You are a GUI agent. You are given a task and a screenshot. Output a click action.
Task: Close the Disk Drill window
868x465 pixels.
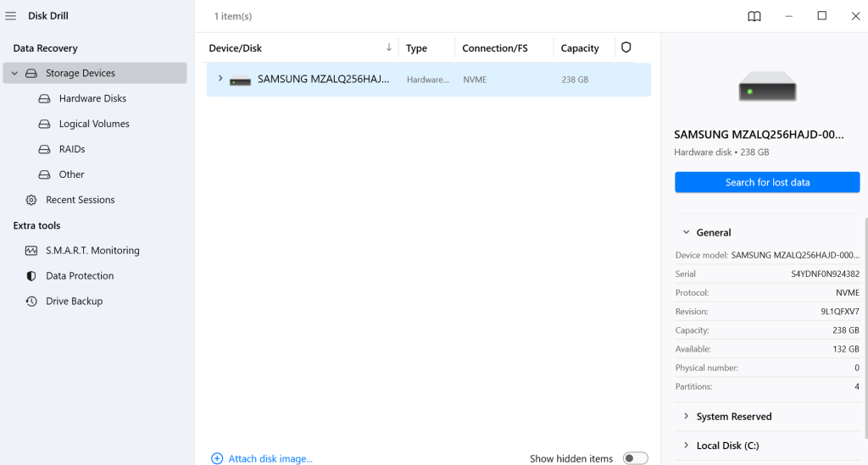[x=855, y=16]
